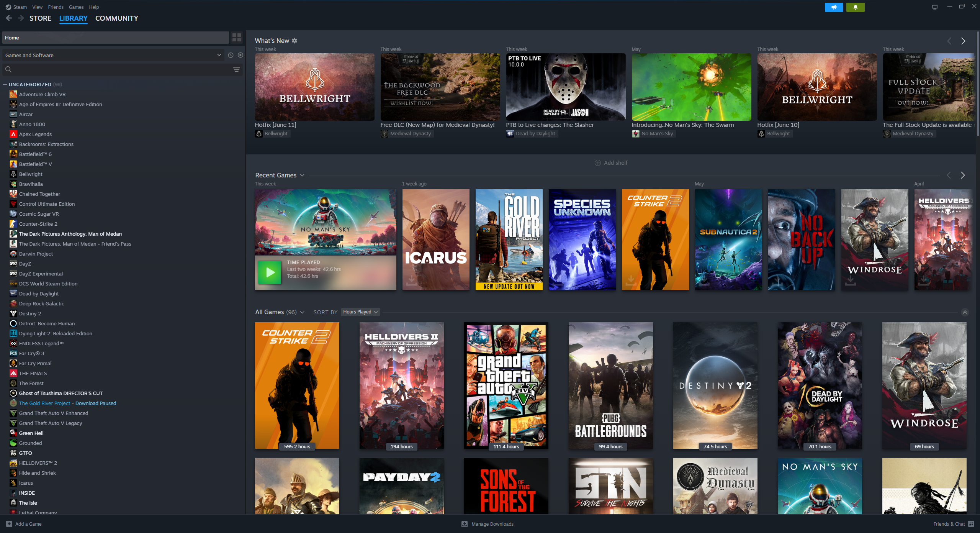Open the Games menu
The width and height of the screenshot is (980, 533).
coord(76,7)
